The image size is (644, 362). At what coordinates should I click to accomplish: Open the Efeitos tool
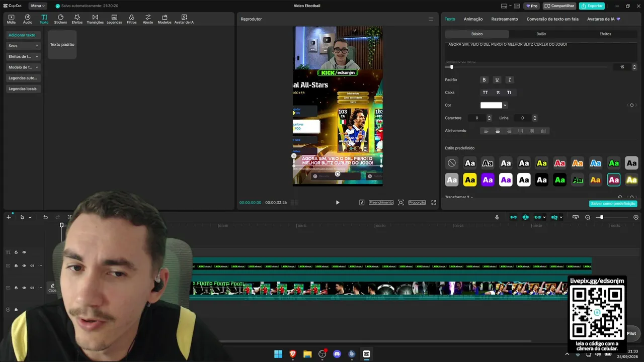click(x=77, y=19)
